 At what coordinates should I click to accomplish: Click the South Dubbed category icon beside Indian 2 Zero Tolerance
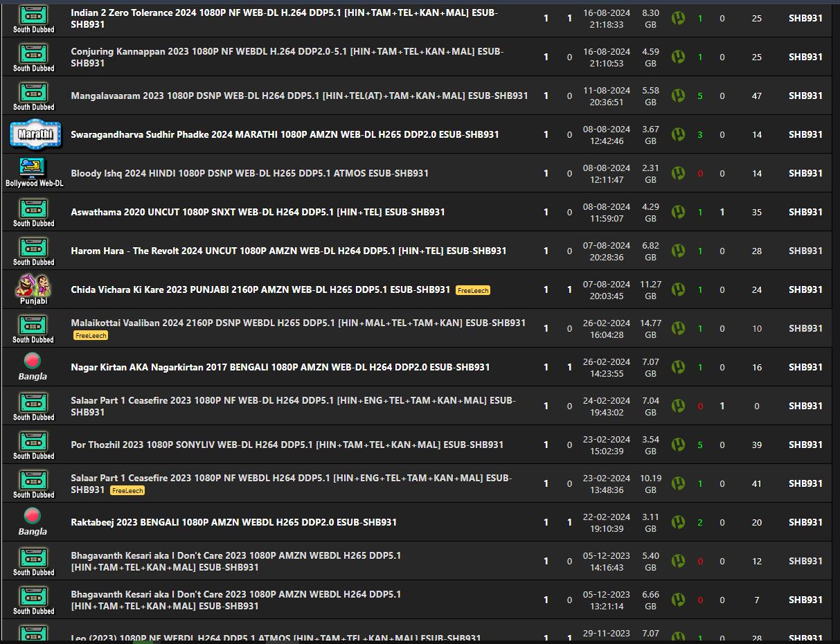(x=33, y=18)
